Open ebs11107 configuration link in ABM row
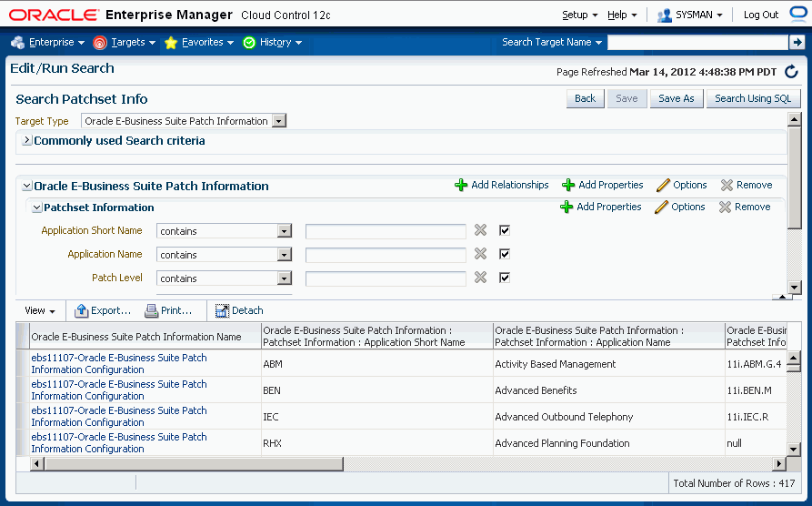Viewport: 812px width, 506px height. click(x=119, y=363)
